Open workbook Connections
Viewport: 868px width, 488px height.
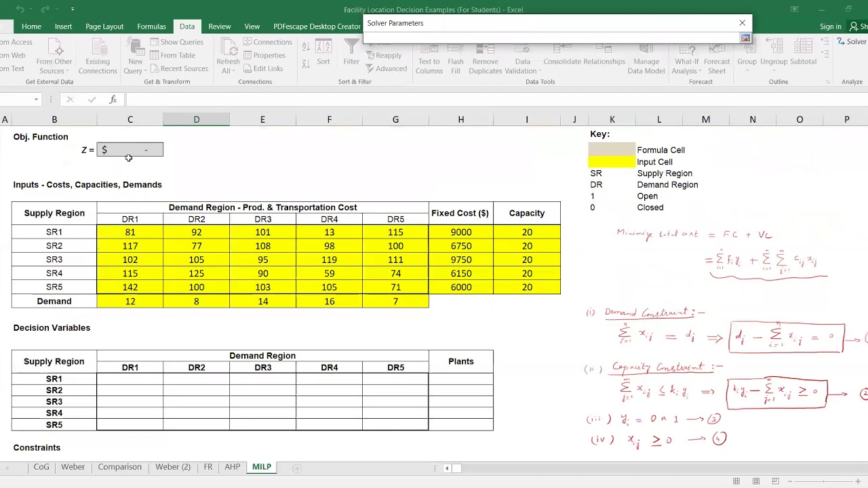[x=267, y=42]
